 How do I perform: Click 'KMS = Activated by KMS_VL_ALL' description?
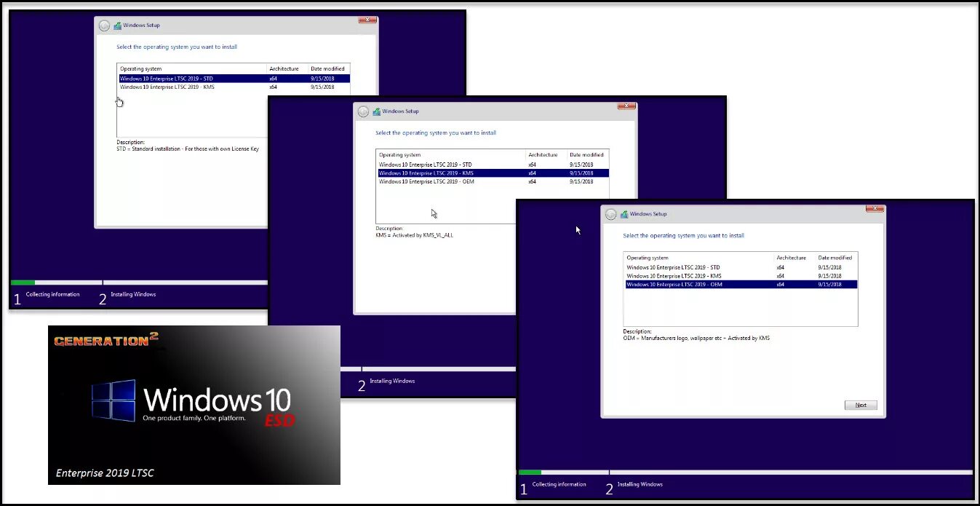coord(414,235)
